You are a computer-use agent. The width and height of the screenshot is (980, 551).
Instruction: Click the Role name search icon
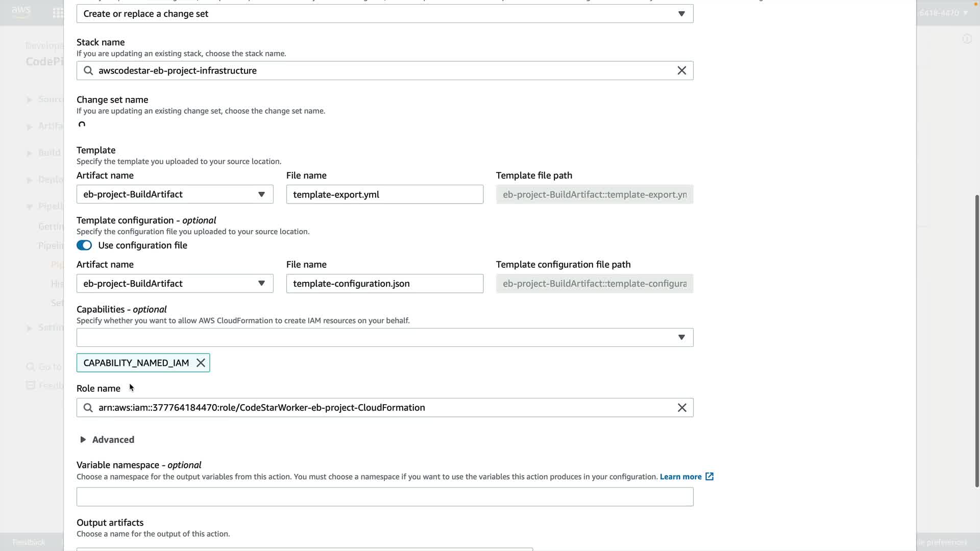88,408
